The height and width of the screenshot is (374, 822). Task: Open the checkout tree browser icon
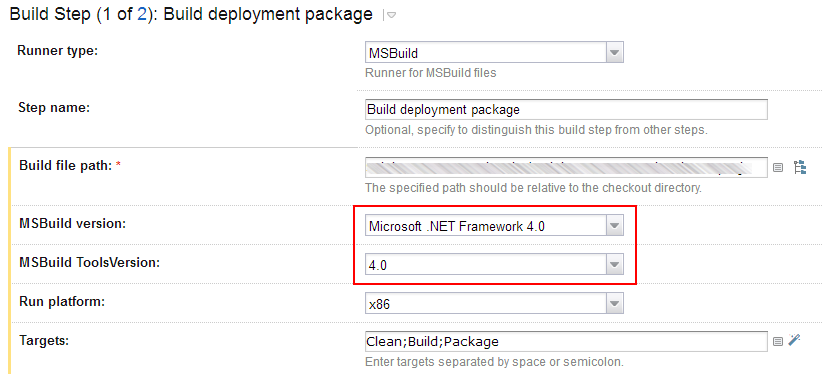tap(800, 167)
